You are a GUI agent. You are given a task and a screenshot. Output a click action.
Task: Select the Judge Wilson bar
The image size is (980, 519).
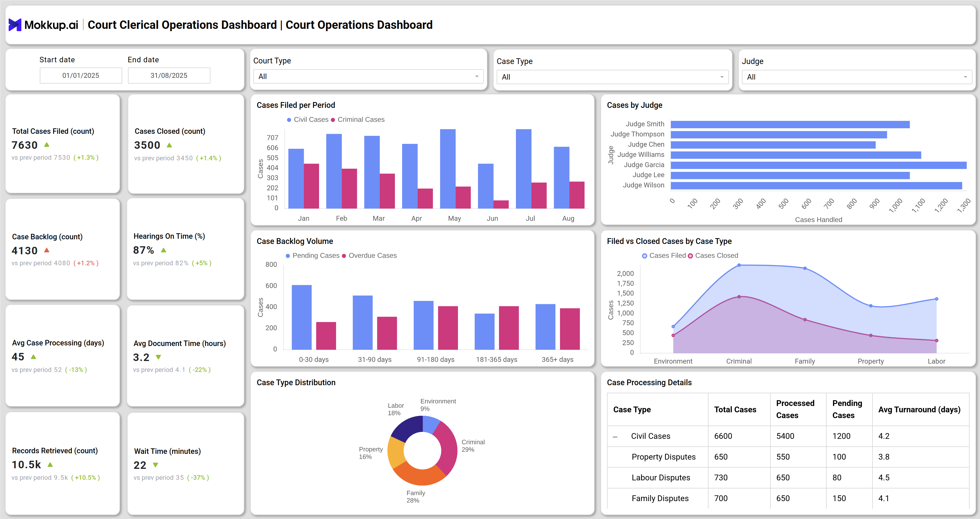click(816, 186)
